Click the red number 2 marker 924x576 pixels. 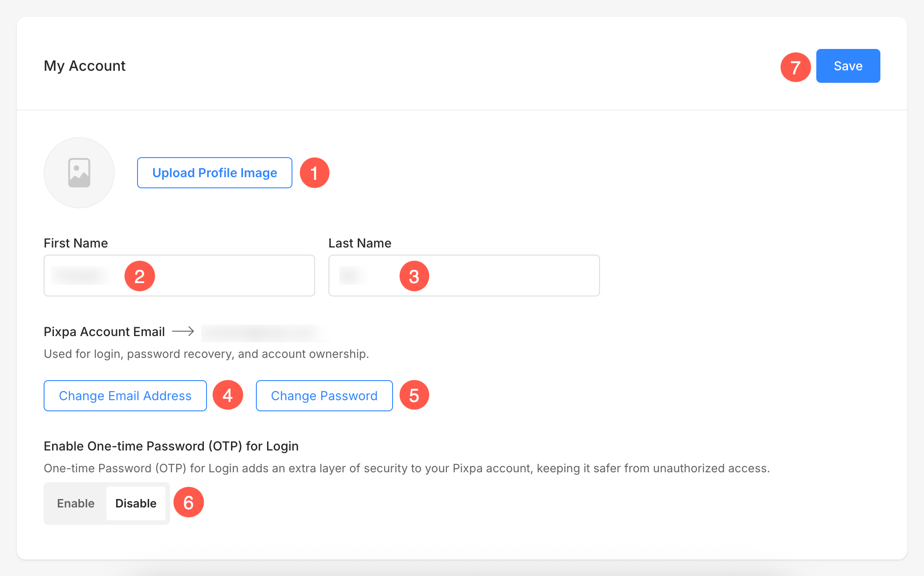[x=140, y=276]
